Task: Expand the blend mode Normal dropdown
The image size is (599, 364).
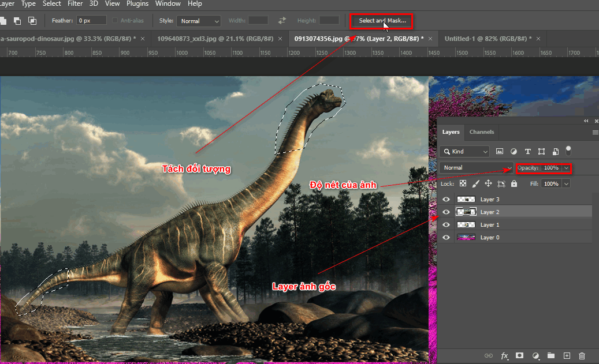Action: (x=475, y=168)
